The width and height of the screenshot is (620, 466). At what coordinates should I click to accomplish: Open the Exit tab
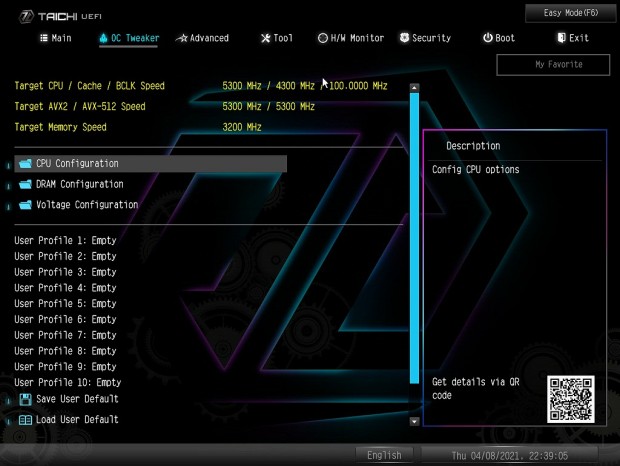point(573,38)
